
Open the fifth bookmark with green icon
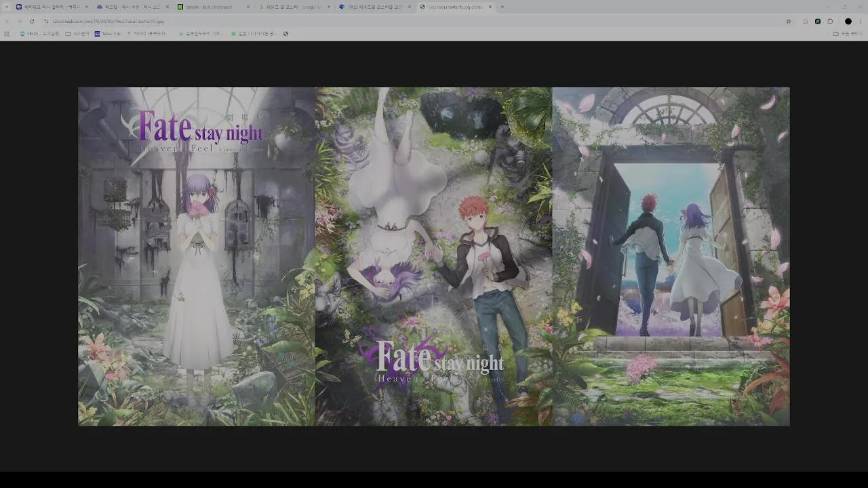201,33
